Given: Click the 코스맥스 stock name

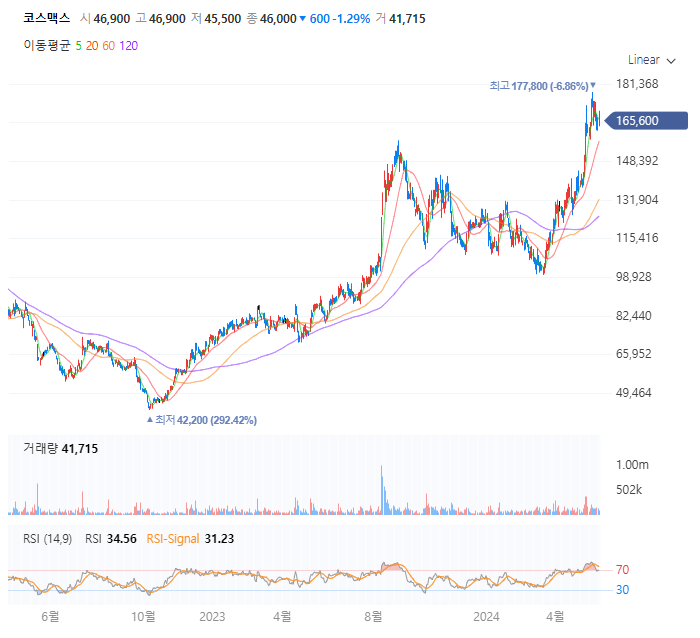Looking at the screenshot, I should (x=46, y=18).
